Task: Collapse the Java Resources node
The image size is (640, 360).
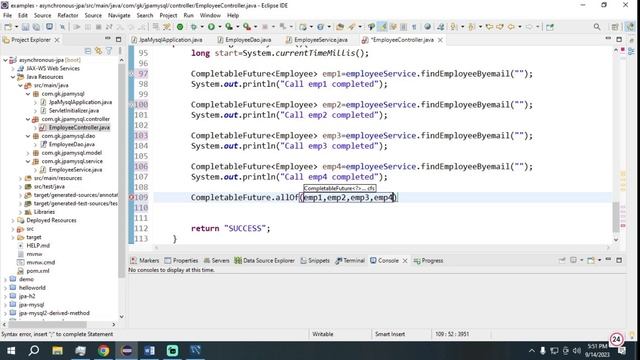Action: tap(13, 77)
